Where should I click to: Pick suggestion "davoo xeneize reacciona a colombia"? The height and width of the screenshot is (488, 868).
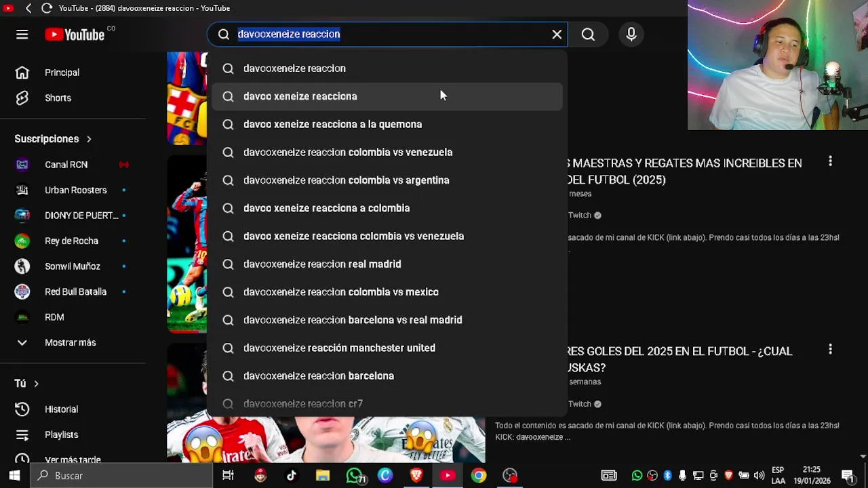point(387,208)
